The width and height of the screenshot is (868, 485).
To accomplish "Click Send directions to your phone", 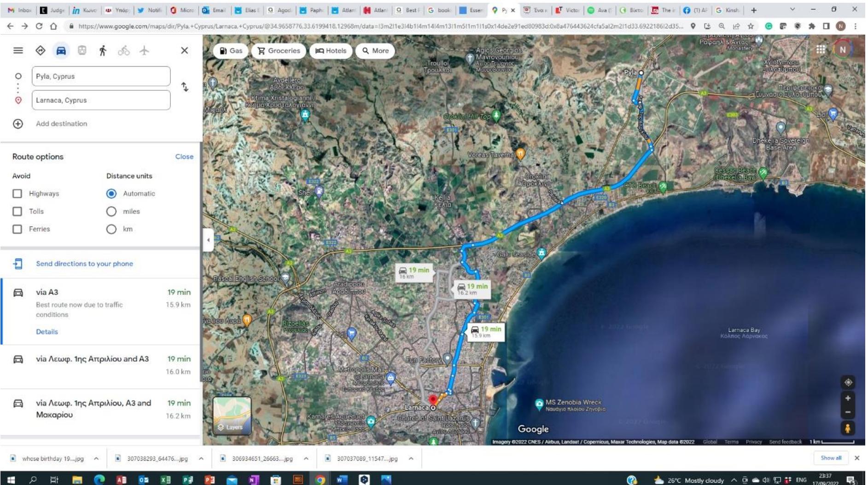I will pos(84,264).
